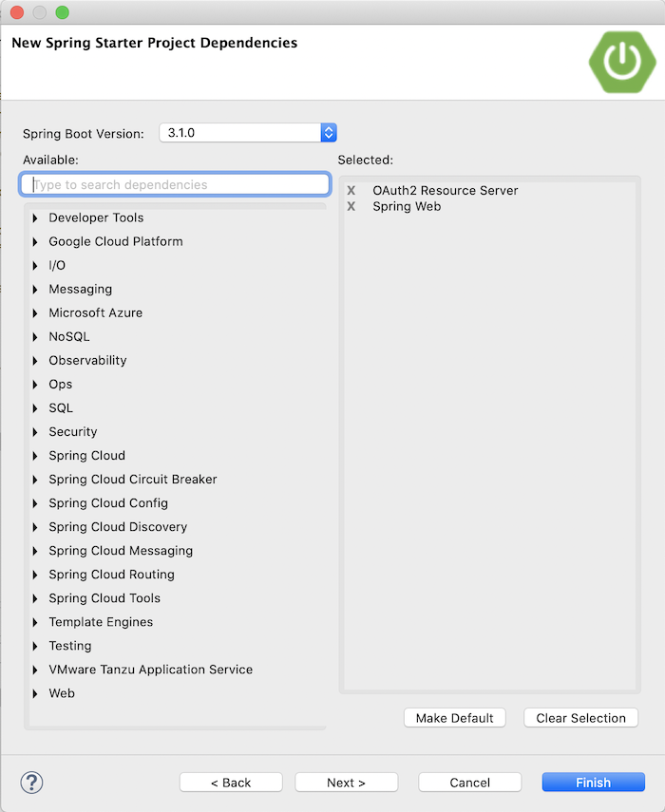Expand the Microsoft Azure category

click(x=35, y=313)
